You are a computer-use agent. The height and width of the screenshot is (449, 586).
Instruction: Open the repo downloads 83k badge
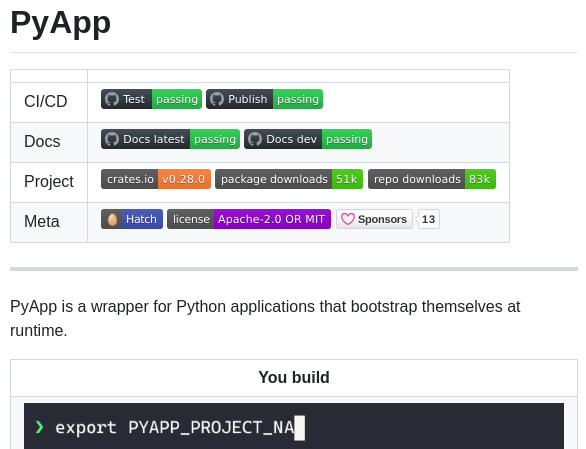click(x=432, y=179)
